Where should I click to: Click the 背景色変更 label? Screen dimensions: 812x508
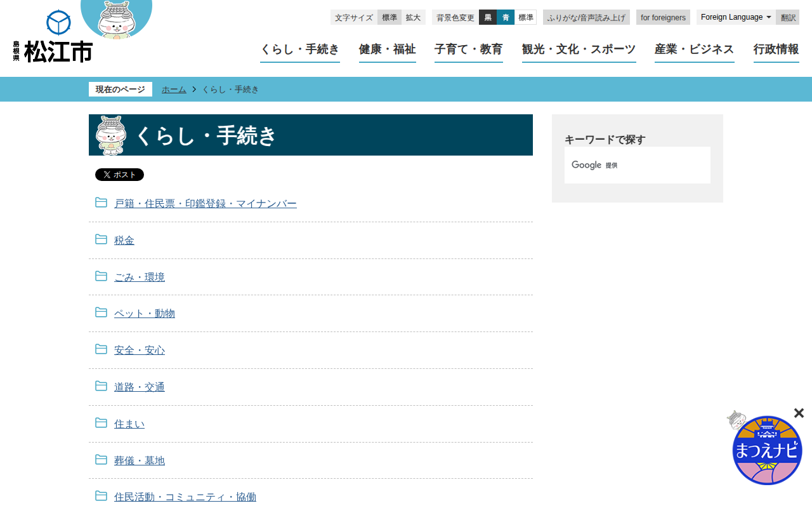(x=455, y=17)
